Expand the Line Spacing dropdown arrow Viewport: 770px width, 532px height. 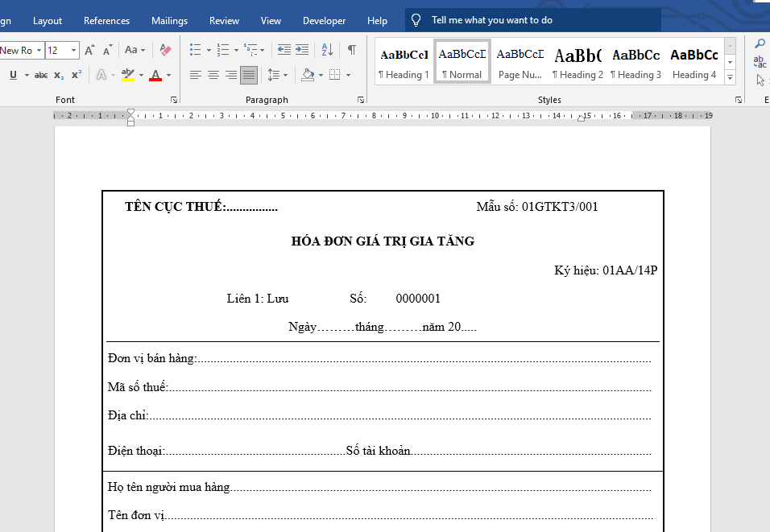pos(285,75)
